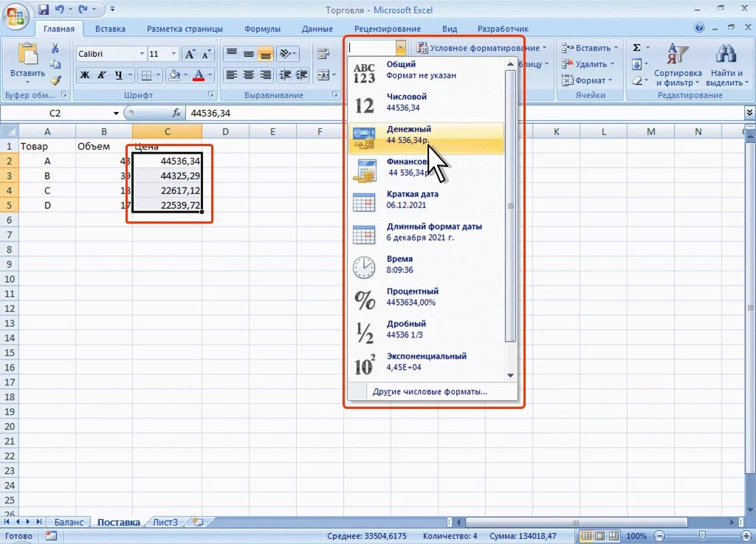Click the Paste clipboard icon
Screen dimensions: 756x544
[x=27, y=54]
